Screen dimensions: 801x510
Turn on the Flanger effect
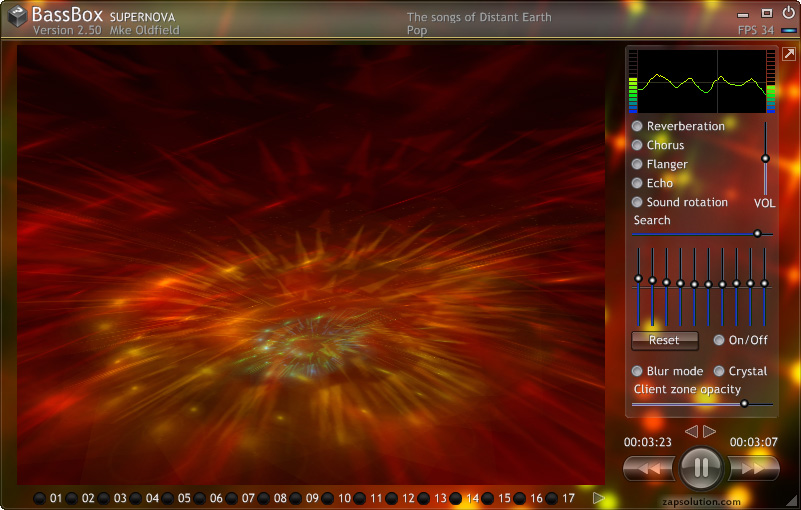click(x=637, y=164)
